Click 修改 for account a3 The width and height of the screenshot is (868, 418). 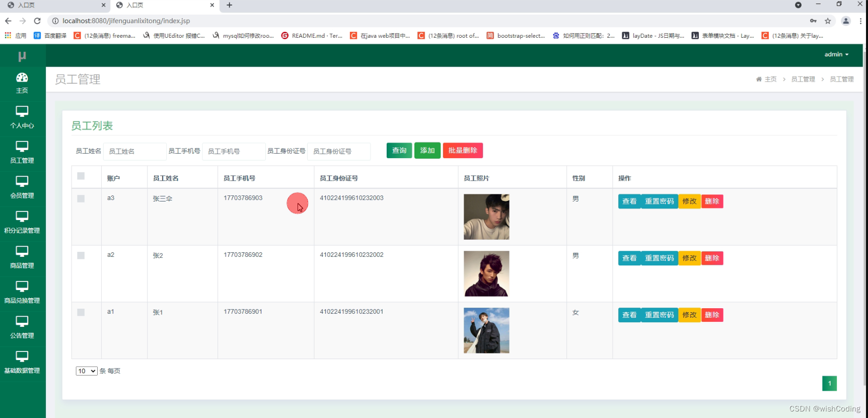[x=689, y=201]
